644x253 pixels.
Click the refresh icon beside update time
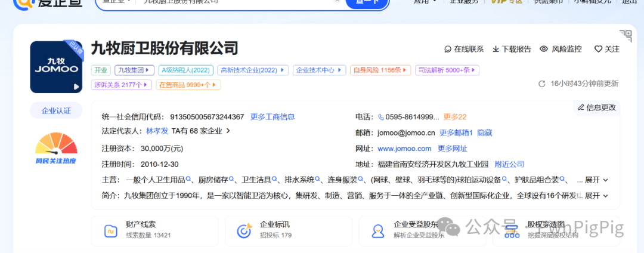[541, 84]
